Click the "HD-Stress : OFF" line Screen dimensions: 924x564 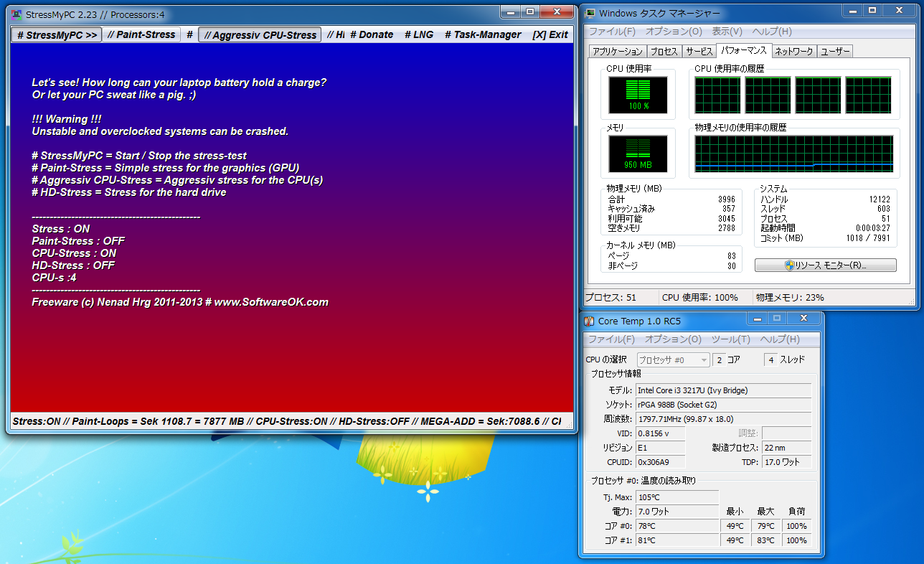pos(73,265)
